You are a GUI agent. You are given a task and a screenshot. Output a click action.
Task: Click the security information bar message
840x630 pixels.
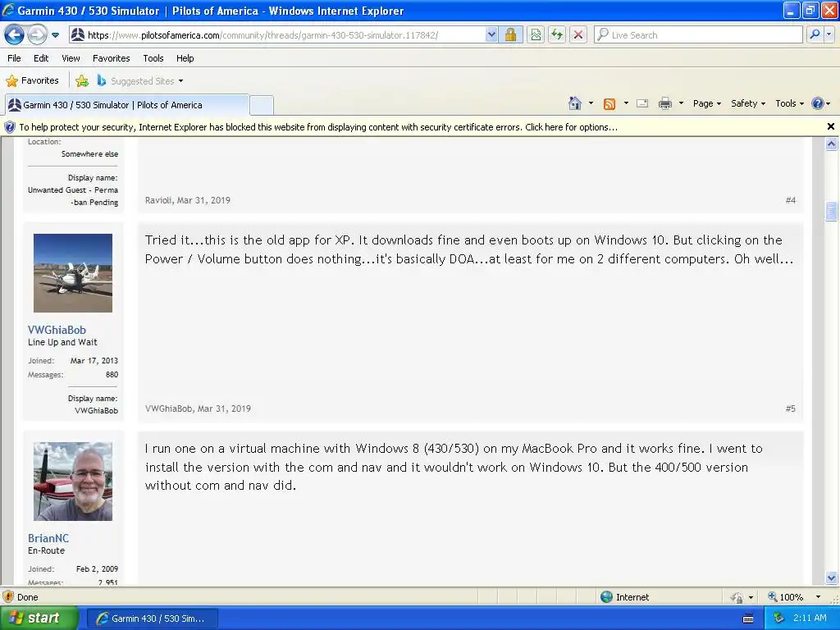[x=318, y=127]
